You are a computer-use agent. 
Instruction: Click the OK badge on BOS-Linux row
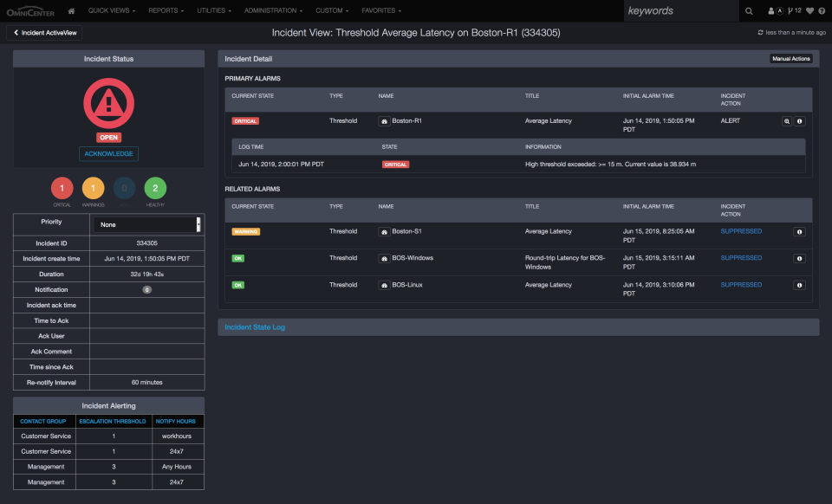(237, 285)
